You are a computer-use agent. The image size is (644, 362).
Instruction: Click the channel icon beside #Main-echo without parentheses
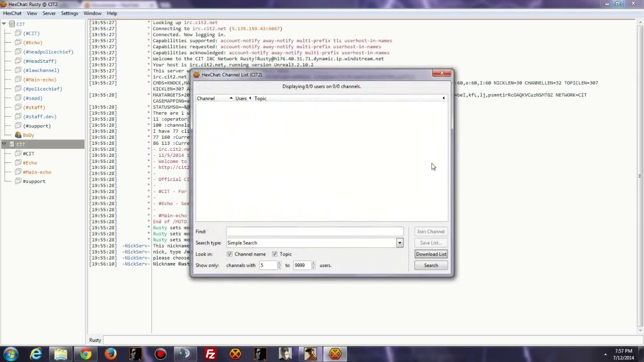(x=18, y=172)
